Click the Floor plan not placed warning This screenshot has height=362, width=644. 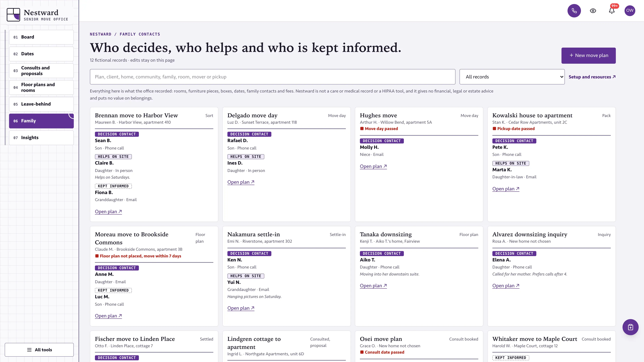138,256
